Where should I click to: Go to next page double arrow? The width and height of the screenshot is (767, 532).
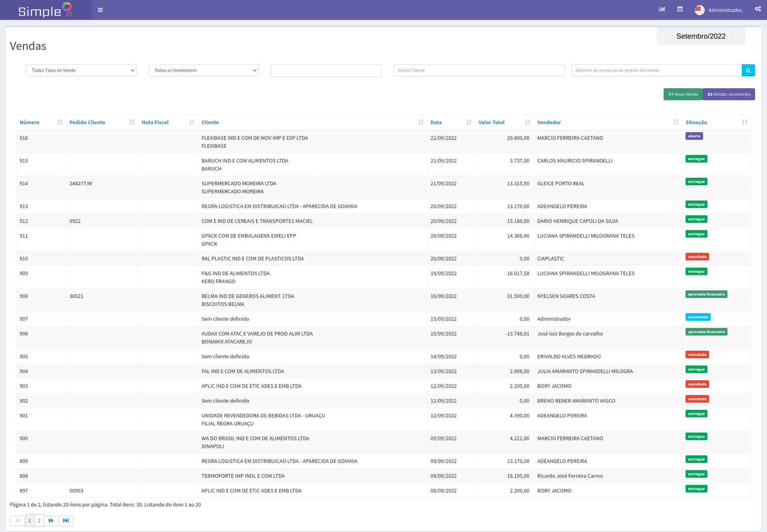[x=51, y=521]
